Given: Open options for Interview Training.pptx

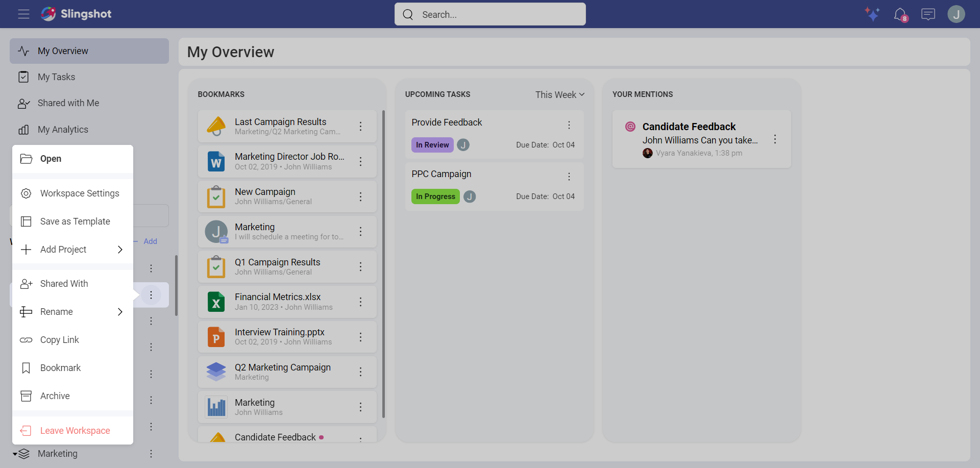Looking at the screenshot, I should pos(360,337).
